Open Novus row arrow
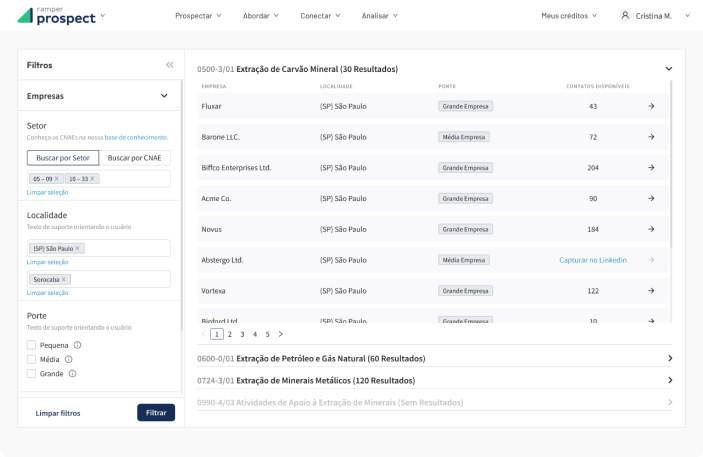The image size is (703, 457). (651, 229)
